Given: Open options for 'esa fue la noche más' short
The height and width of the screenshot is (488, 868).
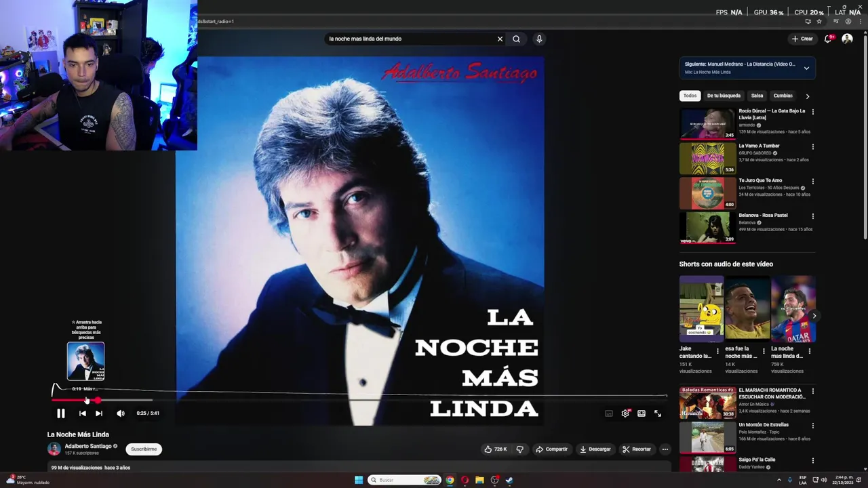Looking at the screenshot, I should point(764,351).
